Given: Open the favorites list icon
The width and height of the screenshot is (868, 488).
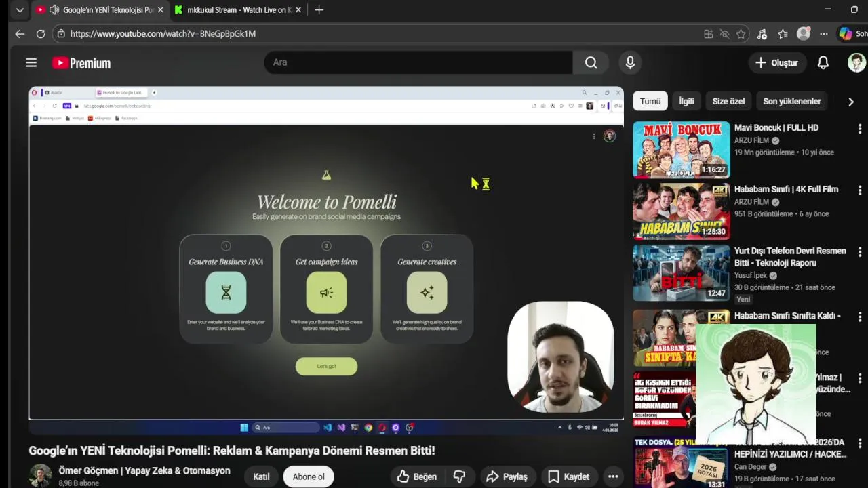Looking at the screenshot, I should click(783, 34).
